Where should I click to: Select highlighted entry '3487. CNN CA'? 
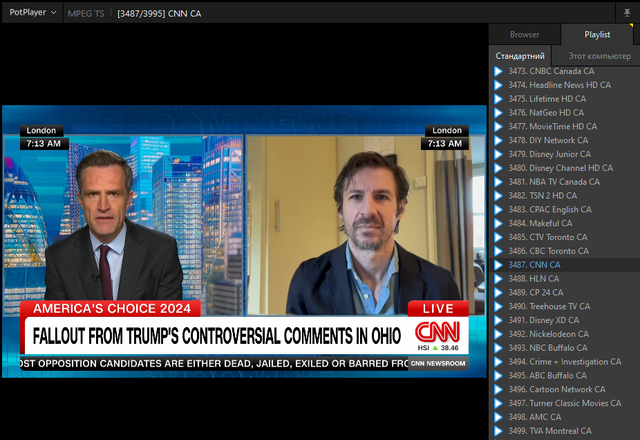click(565, 265)
